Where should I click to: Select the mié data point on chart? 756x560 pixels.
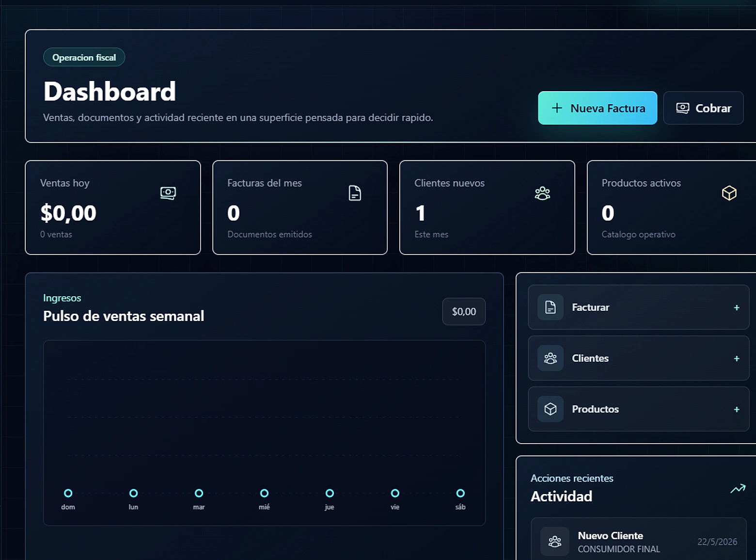264,493
